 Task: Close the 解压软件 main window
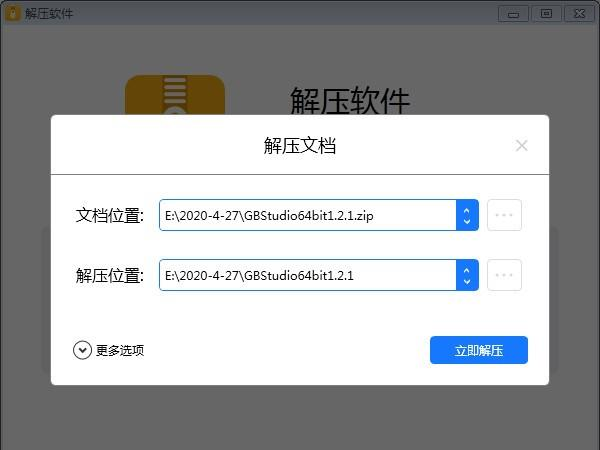point(579,14)
